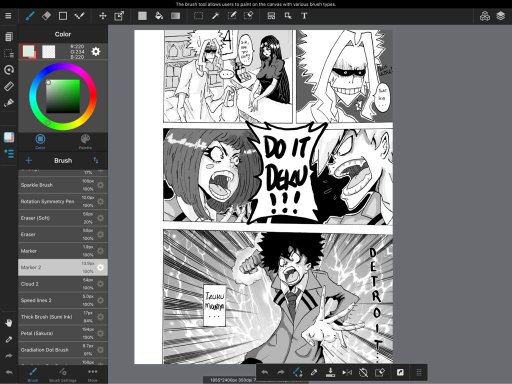
Task: Toggle the transparent background color swatch
Action: point(48,52)
